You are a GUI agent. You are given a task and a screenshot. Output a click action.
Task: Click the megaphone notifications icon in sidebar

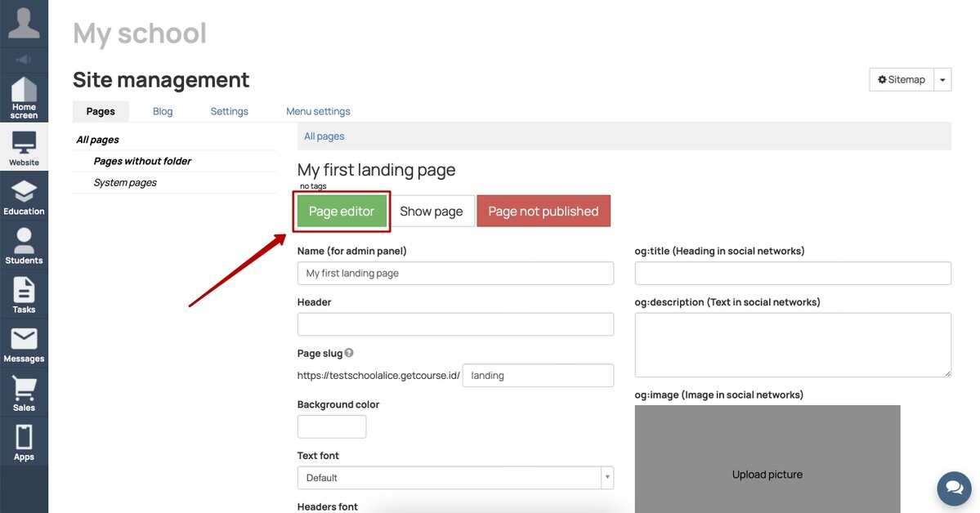click(24, 60)
